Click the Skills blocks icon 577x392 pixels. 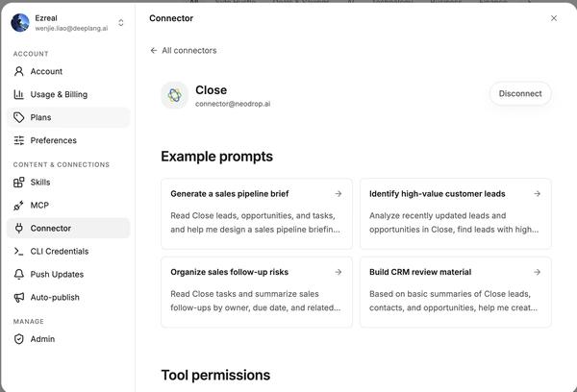pyautogui.click(x=19, y=182)
